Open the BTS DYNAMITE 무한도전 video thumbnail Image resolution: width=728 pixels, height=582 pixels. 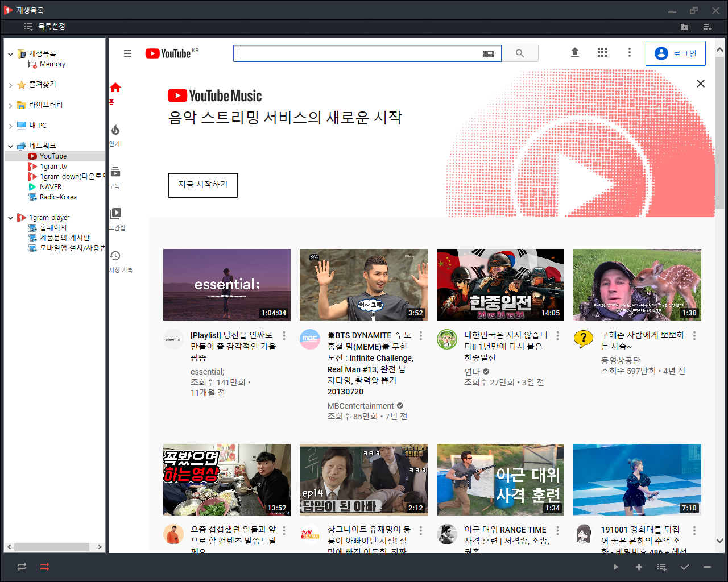coord(363,285)
